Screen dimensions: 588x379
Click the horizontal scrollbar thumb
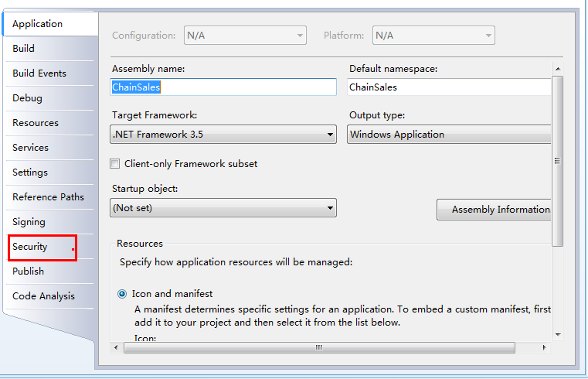tap(319, 347)
